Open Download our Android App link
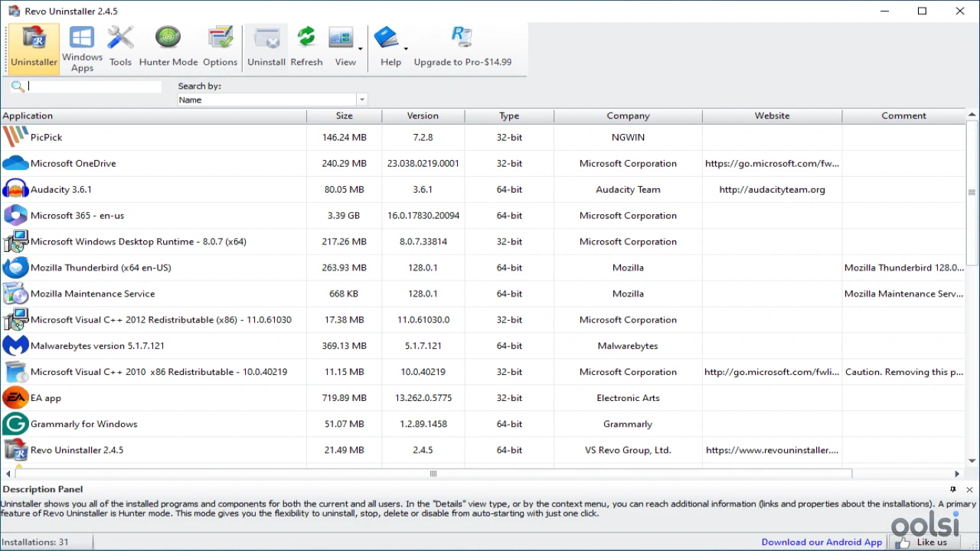 coord(822,542)
